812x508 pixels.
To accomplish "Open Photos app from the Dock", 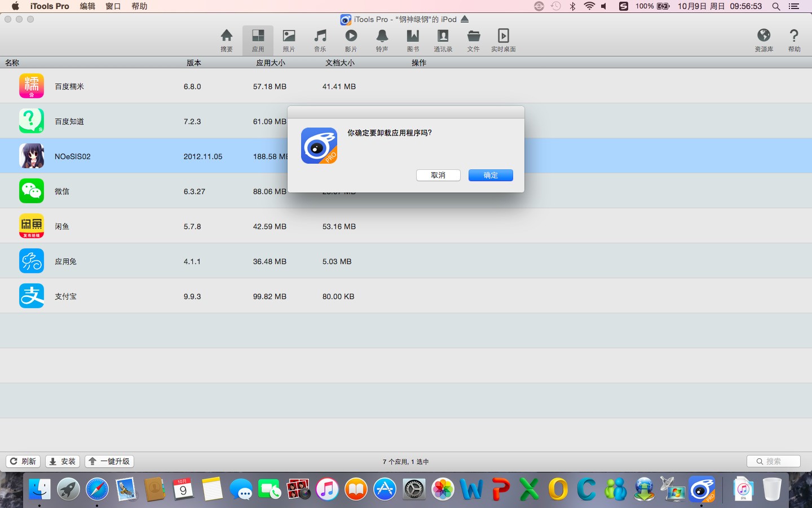I will click(443, 489).
